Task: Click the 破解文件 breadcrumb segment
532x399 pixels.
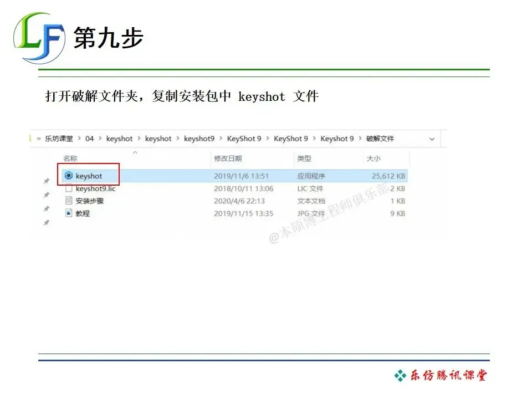Action: 380,139
